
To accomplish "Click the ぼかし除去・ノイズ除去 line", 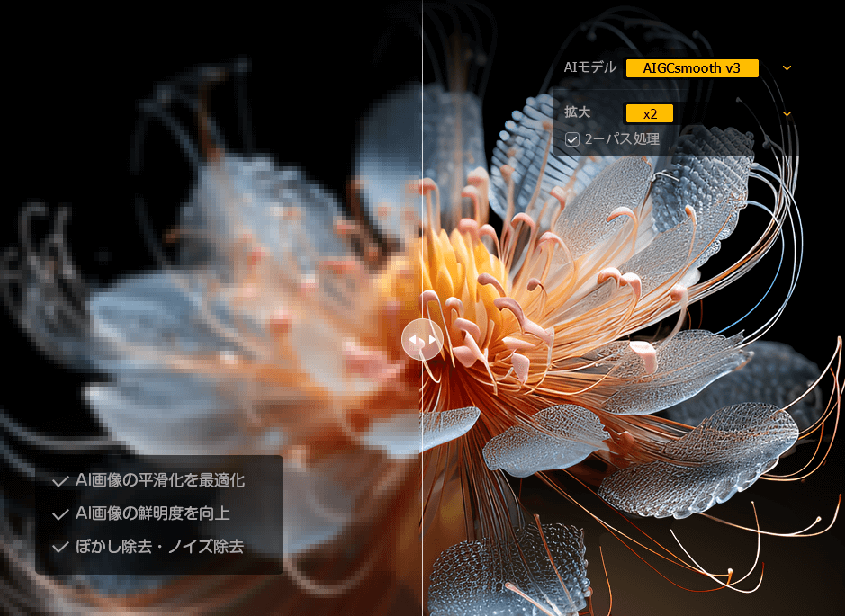I will point(159,547).
